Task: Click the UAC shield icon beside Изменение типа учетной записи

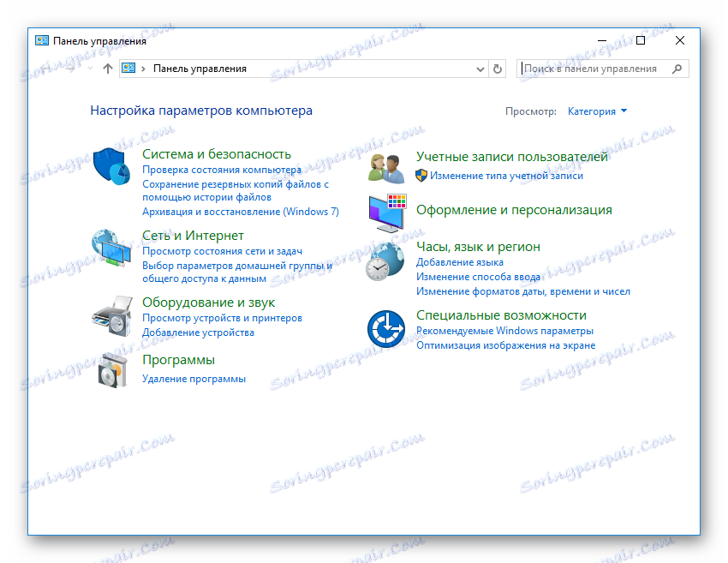Action: [x=421, y=176]
